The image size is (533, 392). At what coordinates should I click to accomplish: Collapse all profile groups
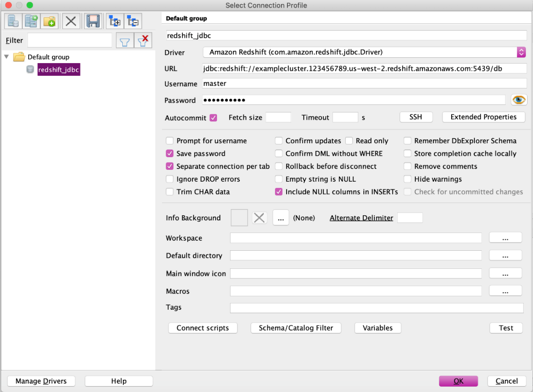pyautogui.click(x=132, y=21)
